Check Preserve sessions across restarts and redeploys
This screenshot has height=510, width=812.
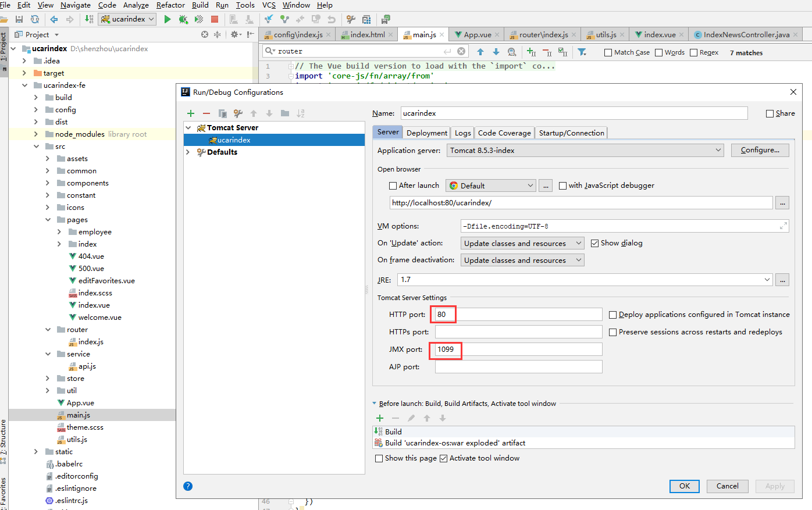(x=612, y=332)
